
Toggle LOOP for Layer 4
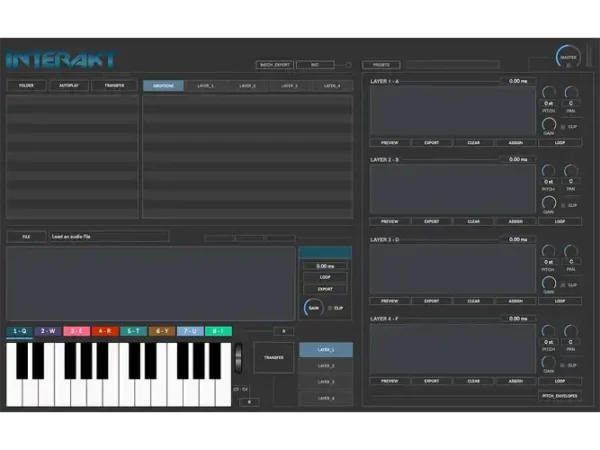point(560,381)
